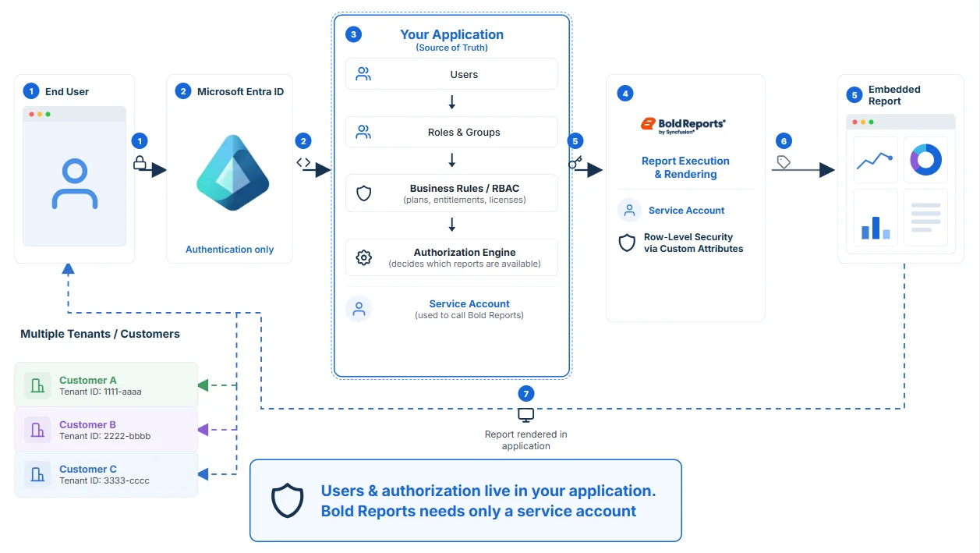Click the "Customer B" name
The image size is (980, 553).
coord(87,424)
